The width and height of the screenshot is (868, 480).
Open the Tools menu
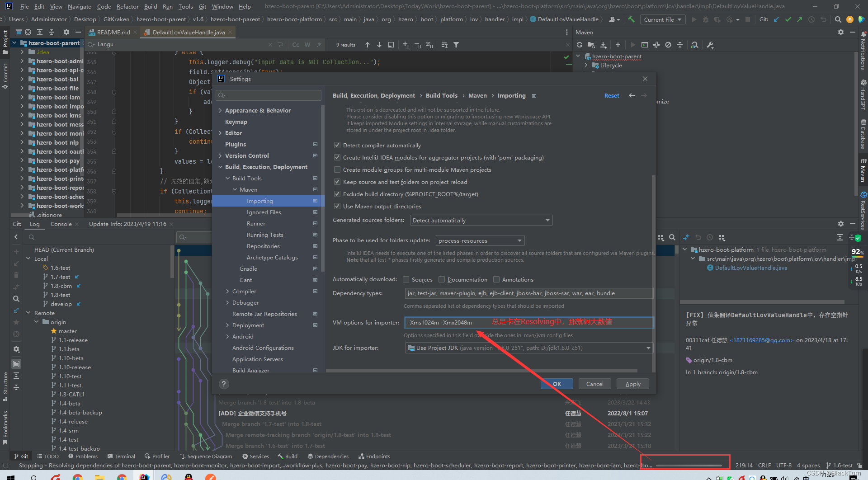click(x=185, y=6)
